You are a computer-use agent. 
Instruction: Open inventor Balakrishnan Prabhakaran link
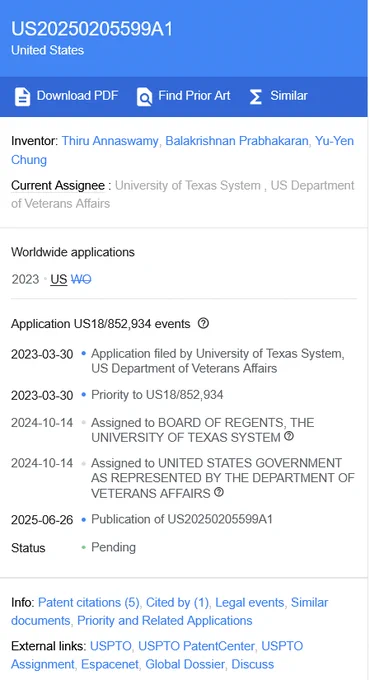[x=237, y=141]
